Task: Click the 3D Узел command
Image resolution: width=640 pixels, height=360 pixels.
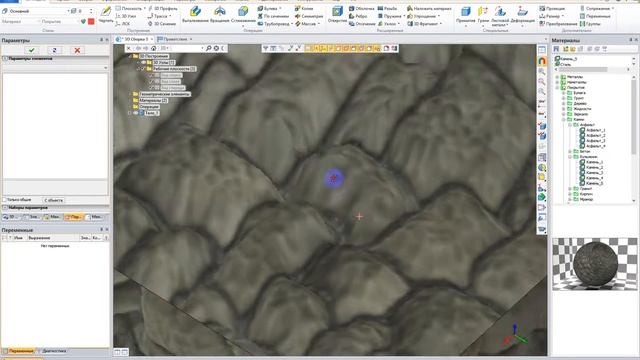Action: pyautogui.click(x=127, y=16)
